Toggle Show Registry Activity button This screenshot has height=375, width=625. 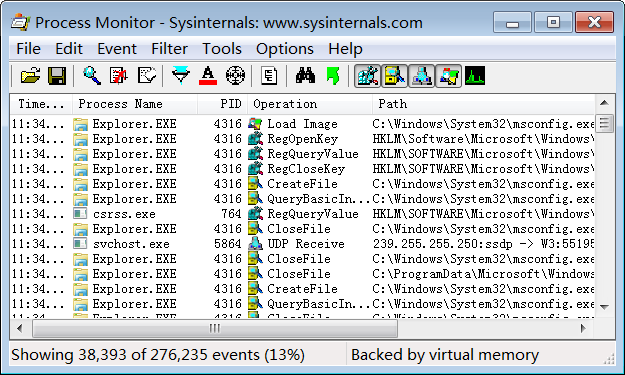coord(367,75)
